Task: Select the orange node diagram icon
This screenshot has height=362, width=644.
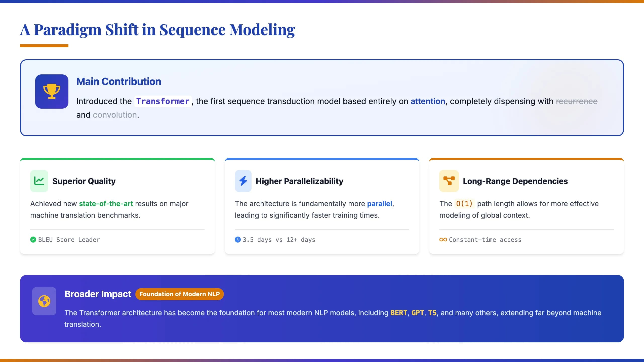Action: (449, 181)
